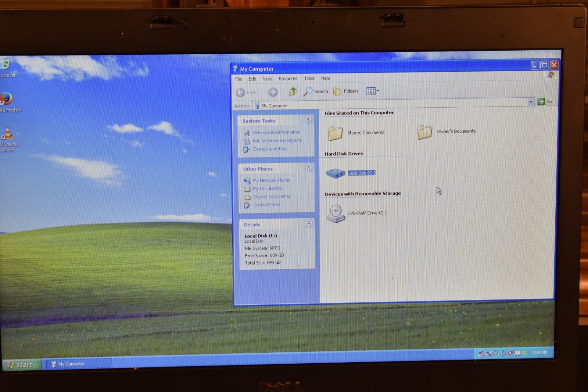588x392 pixels.
Task: Select the DVD-RAM Drive (D:) icon
Action: click(x=336, y=214)
